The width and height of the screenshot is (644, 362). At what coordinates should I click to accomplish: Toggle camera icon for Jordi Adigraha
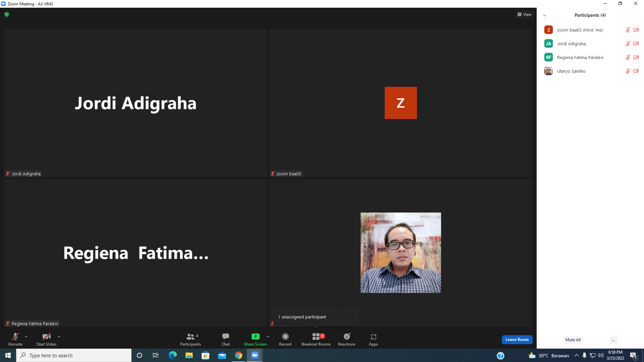pyautogui.click(x=636, y=44)
